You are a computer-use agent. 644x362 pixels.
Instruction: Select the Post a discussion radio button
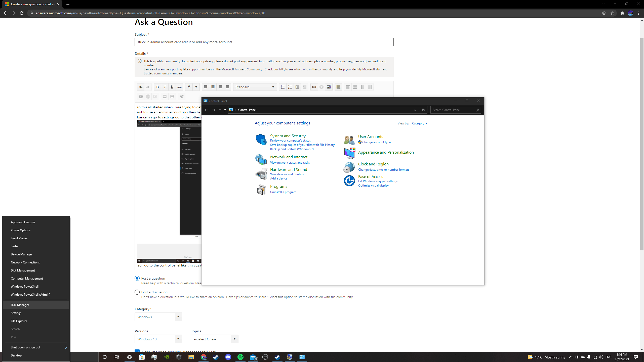tap(137, 292)
